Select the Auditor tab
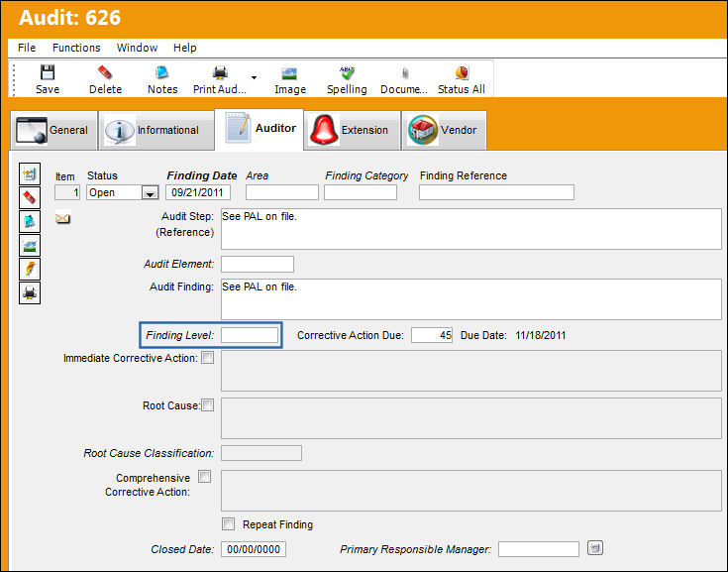Image resolution: width=728 pixels, height=572 pixels. 260,129
